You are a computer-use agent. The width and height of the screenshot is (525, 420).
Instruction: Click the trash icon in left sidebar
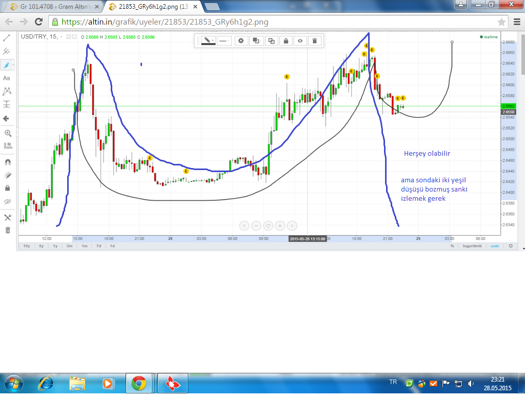tap(7, 230)
